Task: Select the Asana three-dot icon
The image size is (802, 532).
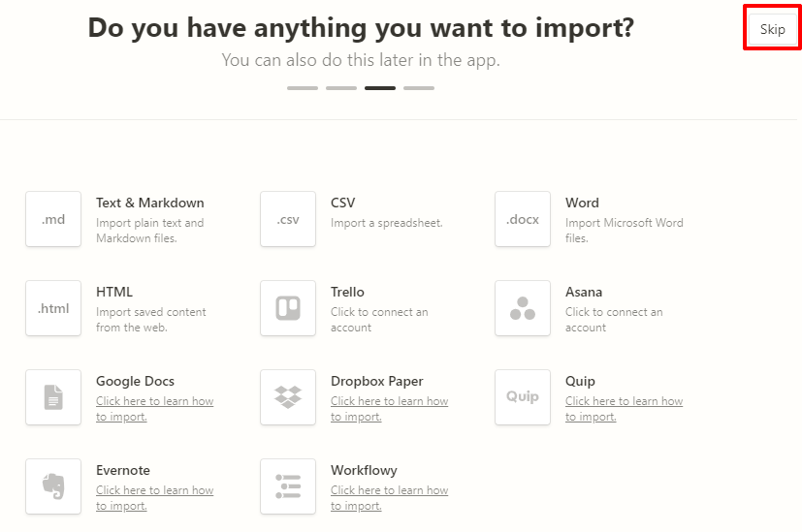Action: pos(523,308)
